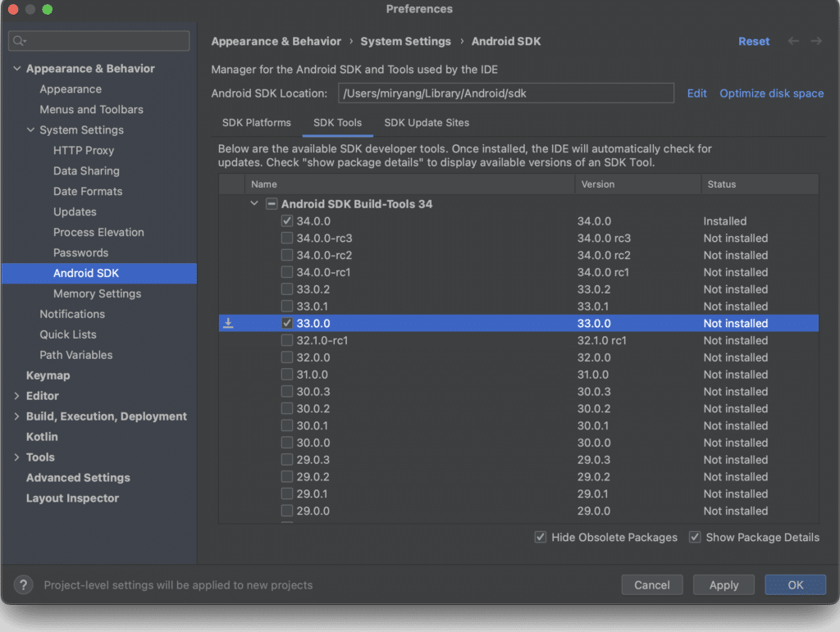This screenshot has width=840, height=632.
Task: Uncheck the 34.0.0 build-tools checkbox
Action: tap(287, 221)
